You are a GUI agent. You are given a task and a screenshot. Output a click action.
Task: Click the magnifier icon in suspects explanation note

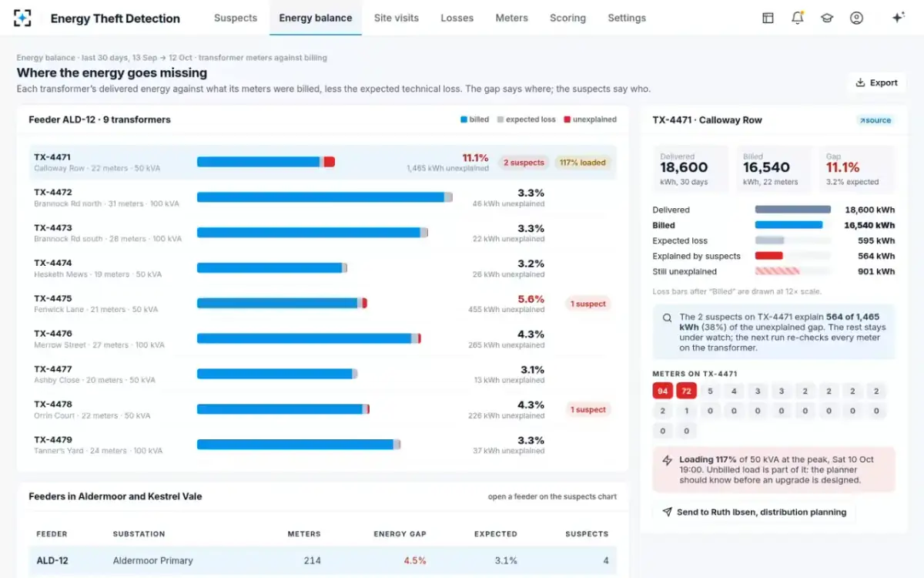pos(667,318)
